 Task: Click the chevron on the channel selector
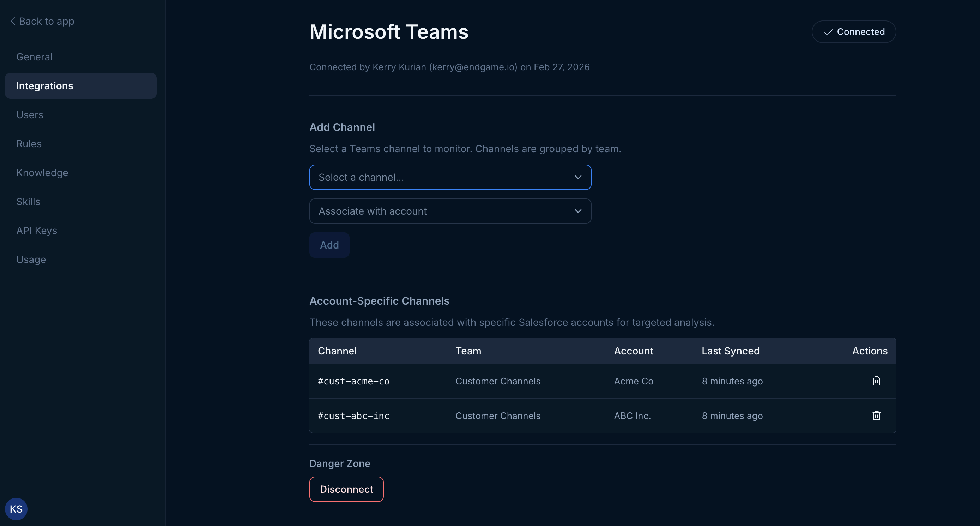point(578,177)
